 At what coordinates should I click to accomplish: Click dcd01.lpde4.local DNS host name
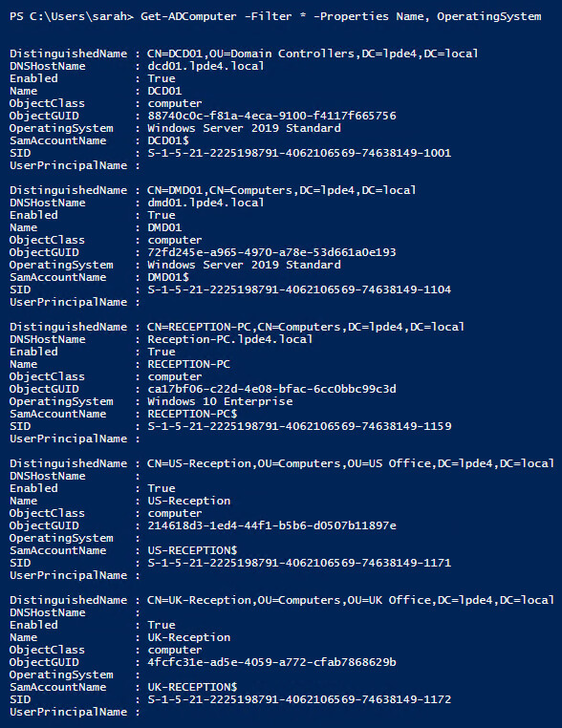(x=205, y=66)
